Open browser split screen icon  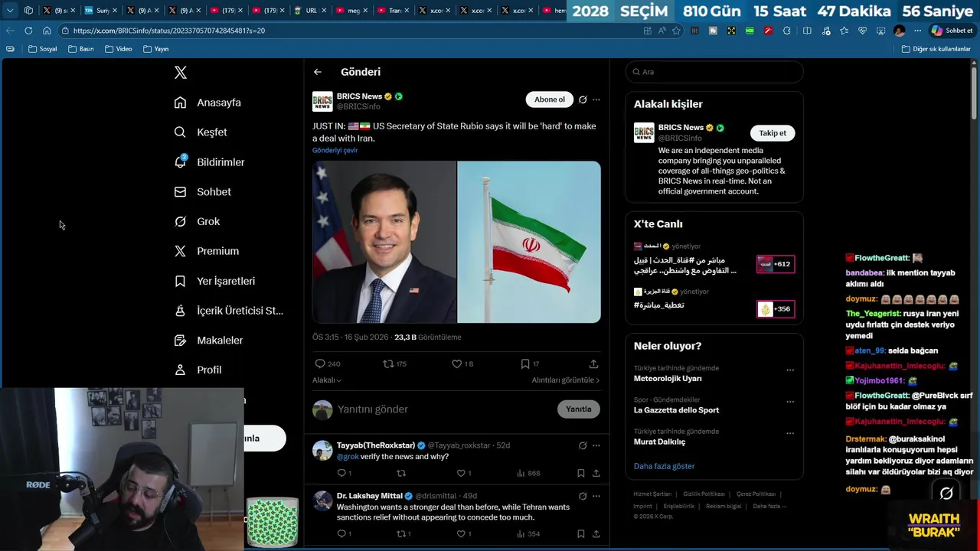(x=807, y=31)
